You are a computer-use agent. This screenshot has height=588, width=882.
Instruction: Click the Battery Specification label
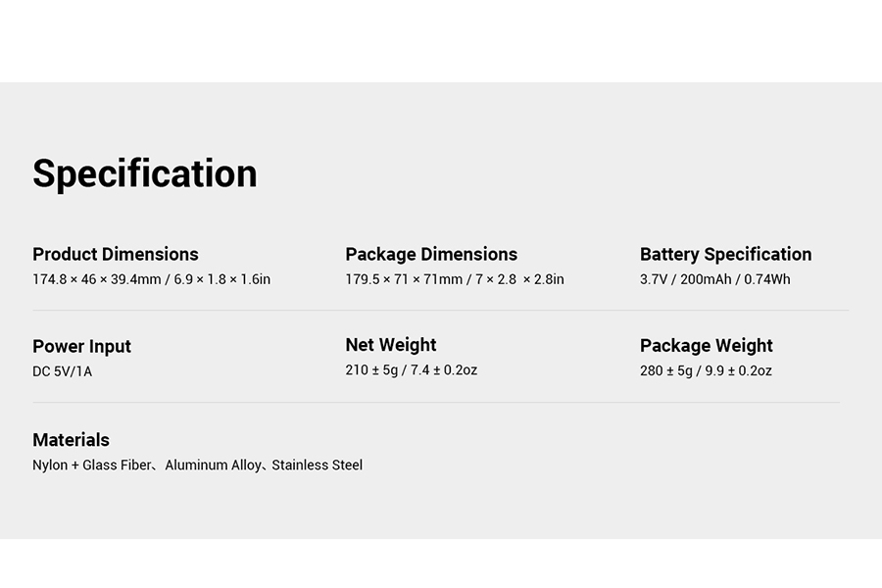(x=725, y=254)
